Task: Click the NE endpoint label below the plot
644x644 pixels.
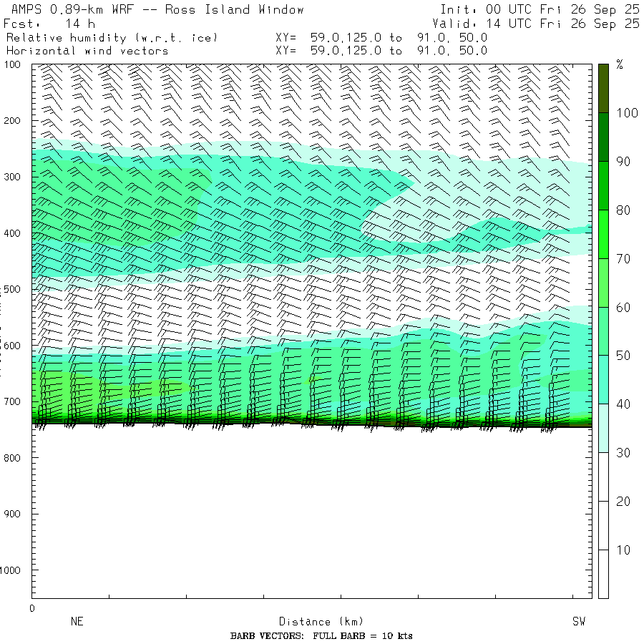Action: pyautogui.click(x=77, y=622)
